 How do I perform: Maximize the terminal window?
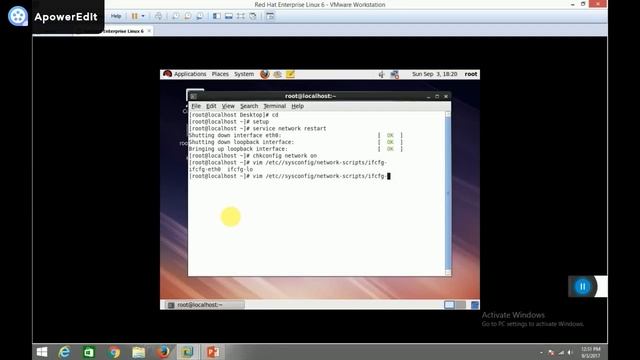(x=437, y=96)
